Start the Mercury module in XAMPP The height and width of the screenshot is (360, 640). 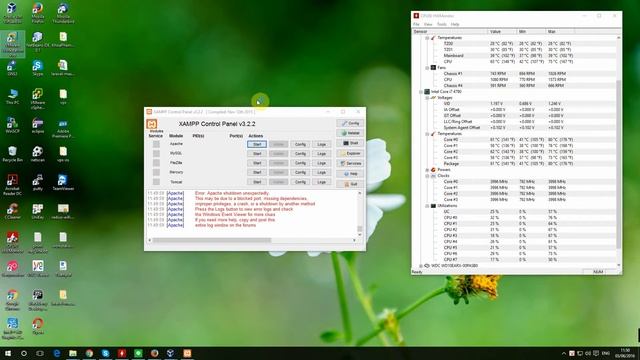(257, 172)
